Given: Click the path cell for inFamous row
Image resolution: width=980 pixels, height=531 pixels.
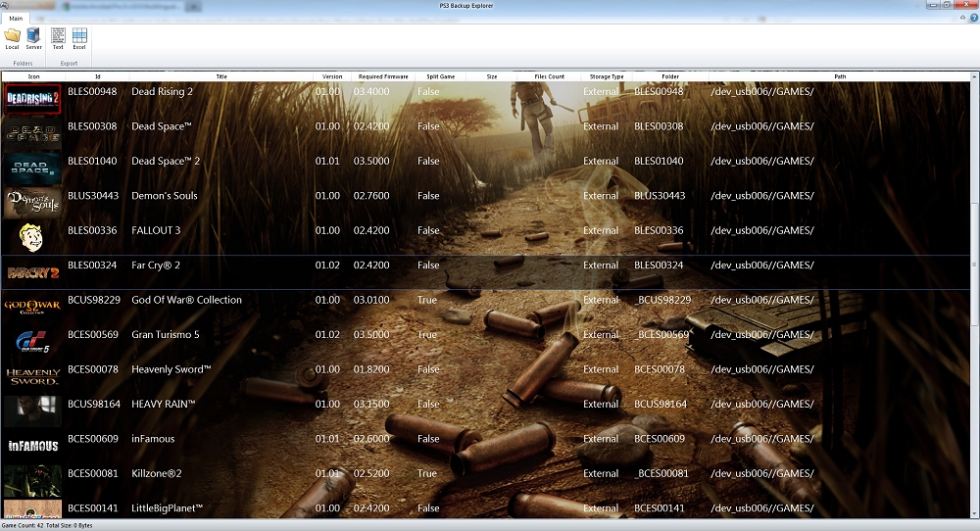Looking at the screenshot, I should coord(761,439).
